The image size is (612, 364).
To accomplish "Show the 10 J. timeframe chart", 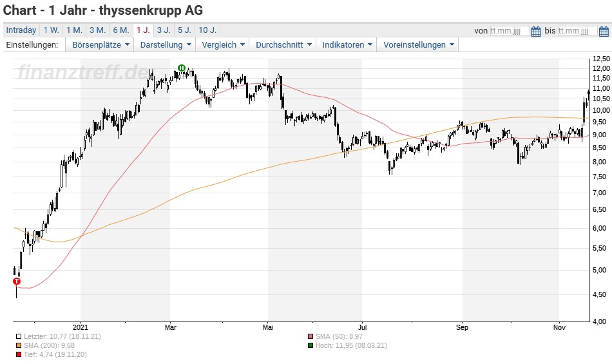I will [x=207, y=30].
